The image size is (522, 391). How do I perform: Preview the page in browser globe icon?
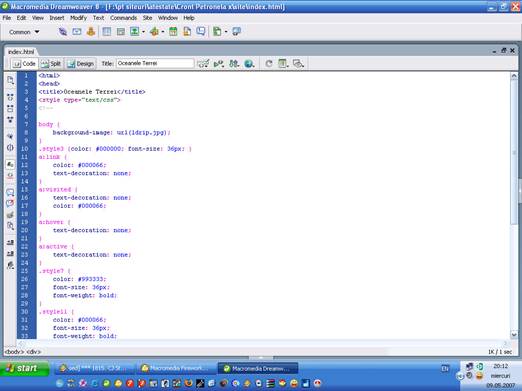[x=249, y=63]
